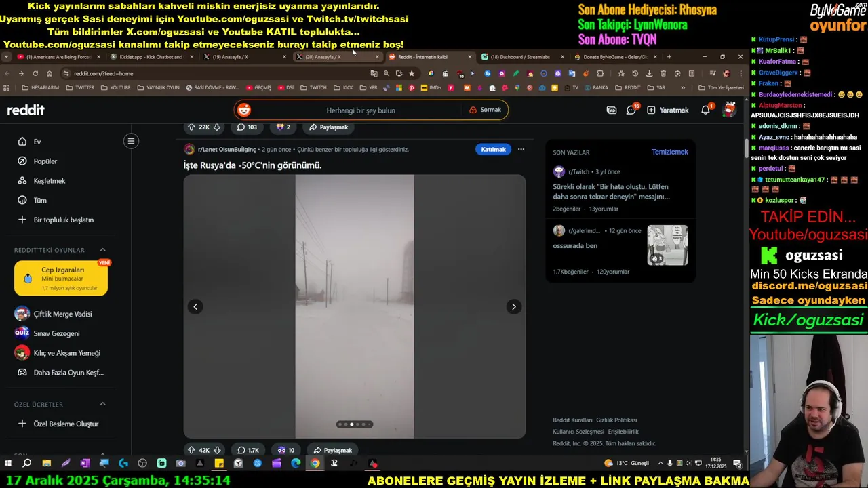
Task: Go to the Keşfetmek page
Action: pos(50,181)
